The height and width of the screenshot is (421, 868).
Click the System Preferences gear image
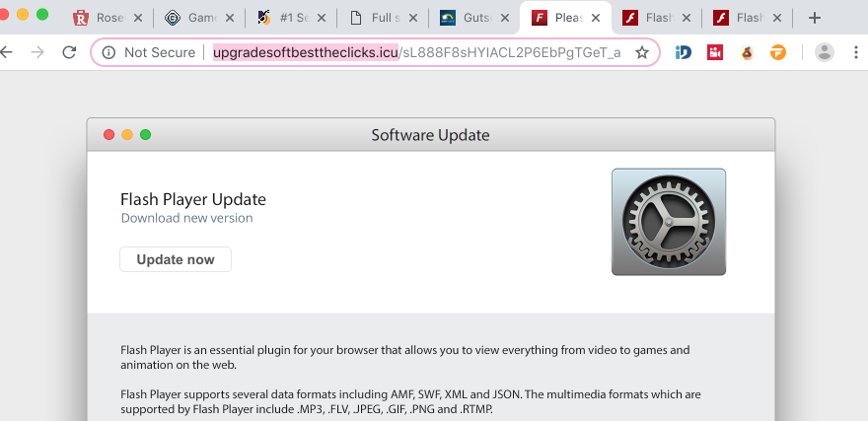pos(668,222)
